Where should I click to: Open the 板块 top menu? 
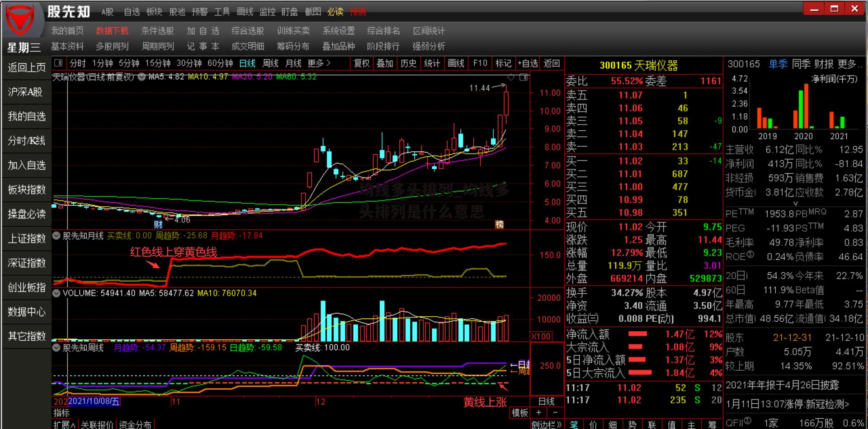pos(154,12)
